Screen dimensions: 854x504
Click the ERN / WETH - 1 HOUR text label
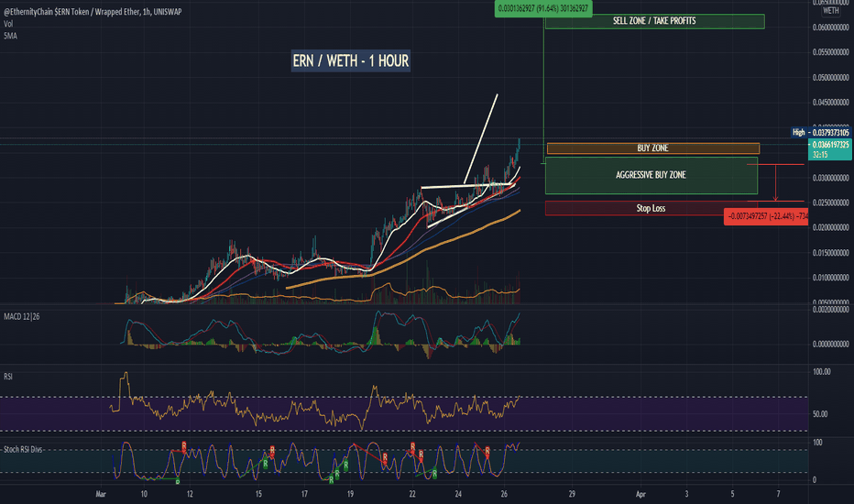point(351,60)
